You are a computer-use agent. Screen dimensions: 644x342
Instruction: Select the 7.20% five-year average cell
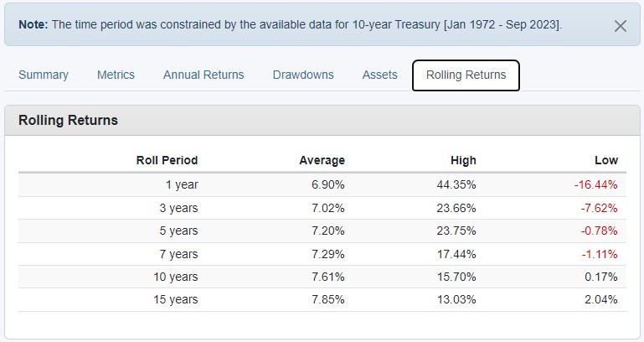[327, 231]
